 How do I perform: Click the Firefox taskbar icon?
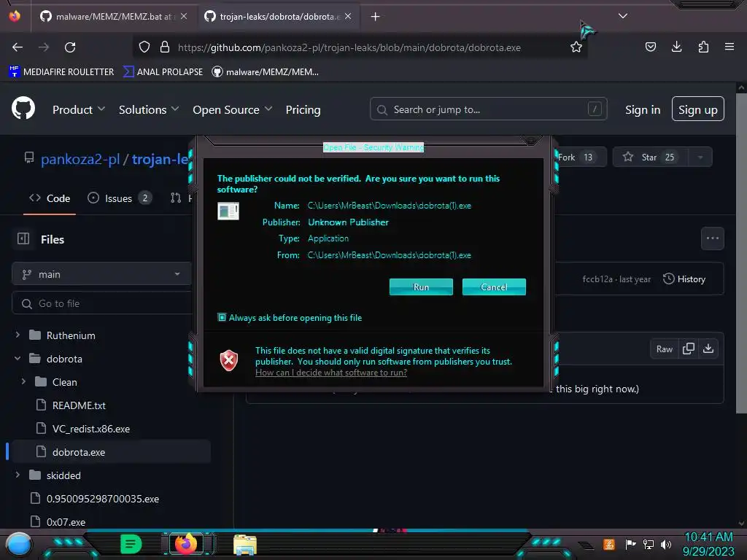point(186,544)
